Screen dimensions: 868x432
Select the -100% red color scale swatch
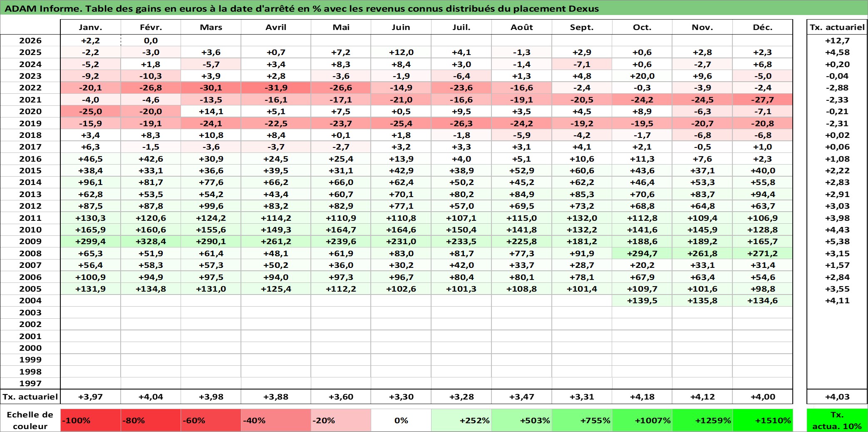91,420
